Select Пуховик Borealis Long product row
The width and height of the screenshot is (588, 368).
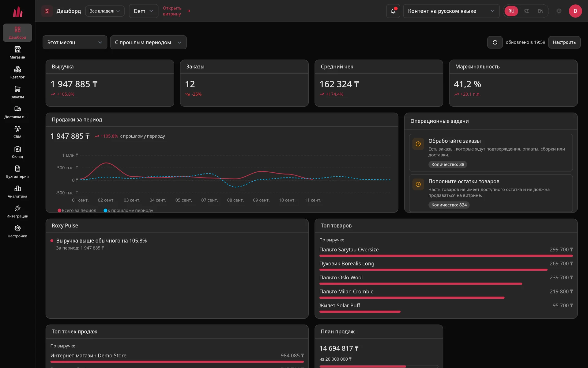point(446,265)
